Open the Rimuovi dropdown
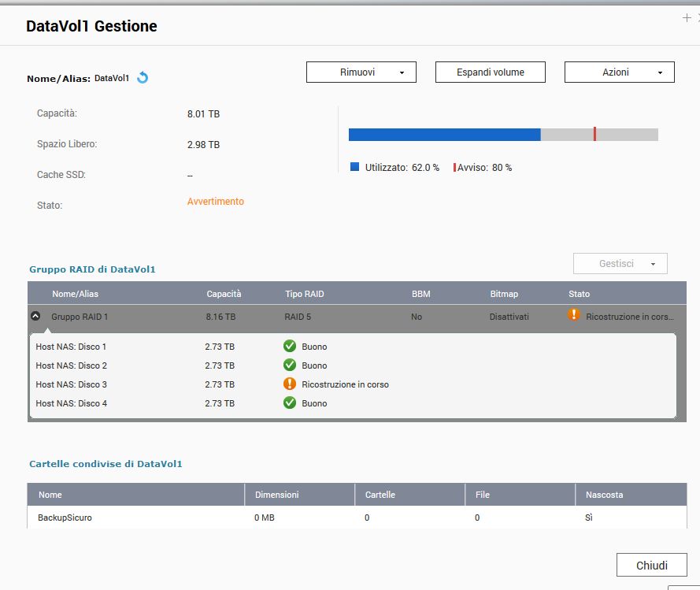The height and width of the screenshot is (590, 700). [x=361, y=72]
